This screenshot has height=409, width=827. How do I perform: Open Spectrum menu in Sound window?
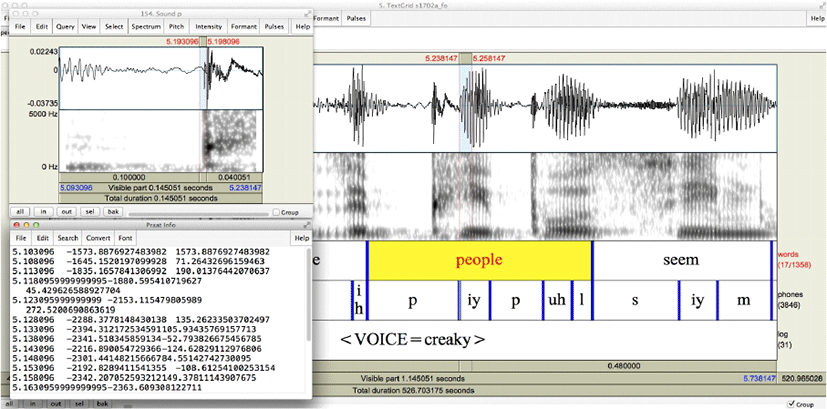[x=146, y=26]
